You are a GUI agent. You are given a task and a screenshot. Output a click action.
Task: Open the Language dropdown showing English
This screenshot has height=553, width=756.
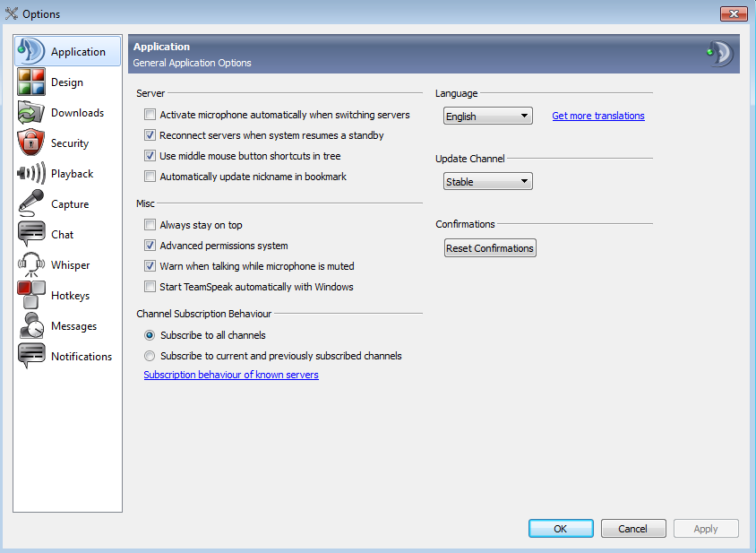(488, 116)
